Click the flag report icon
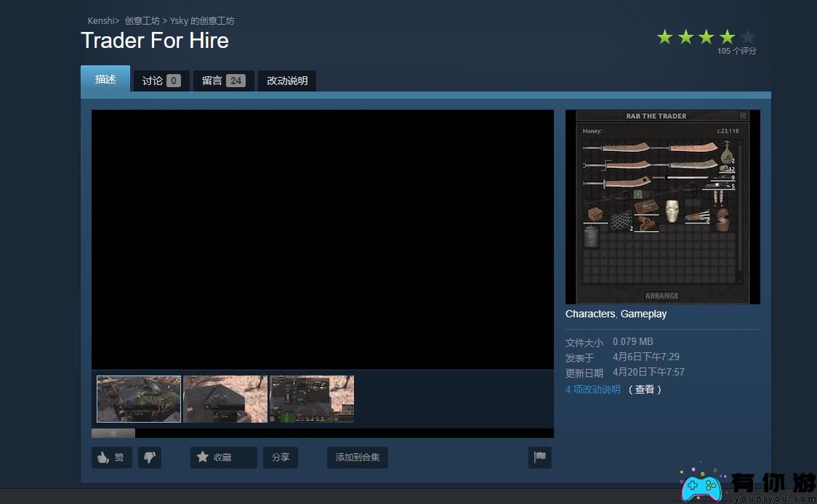This screenshot has width=817, height=504. tap(539, 458)
